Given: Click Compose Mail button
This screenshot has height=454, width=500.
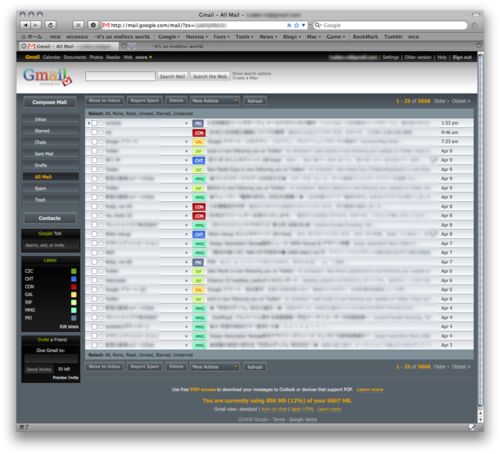Looking at the screenshot, I should point(50,102).
